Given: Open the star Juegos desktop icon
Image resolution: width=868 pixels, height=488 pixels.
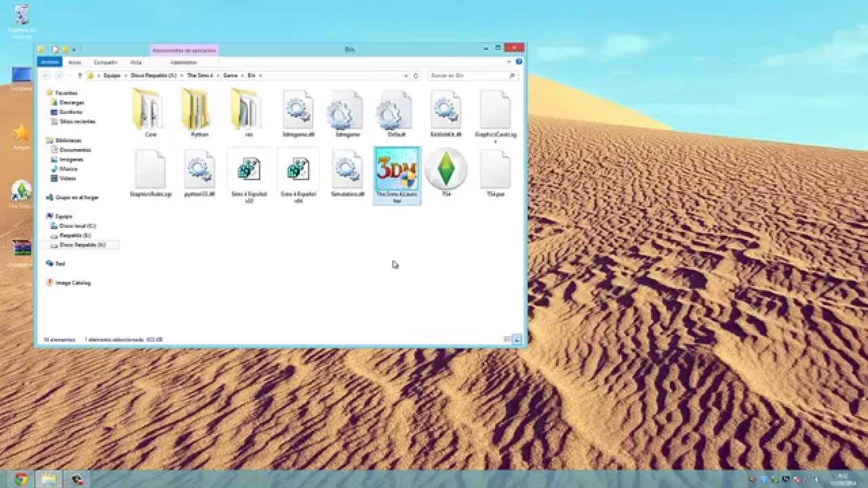Looking at the screenshot, I should (x=22, y=136).
